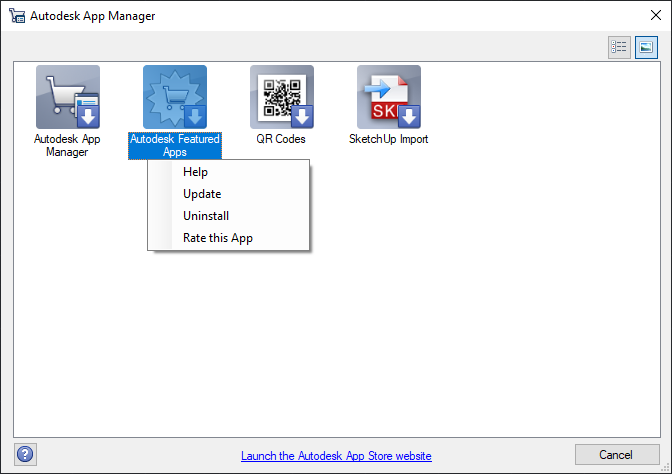Select the SketchUp Import app icon

coord(389,97)
